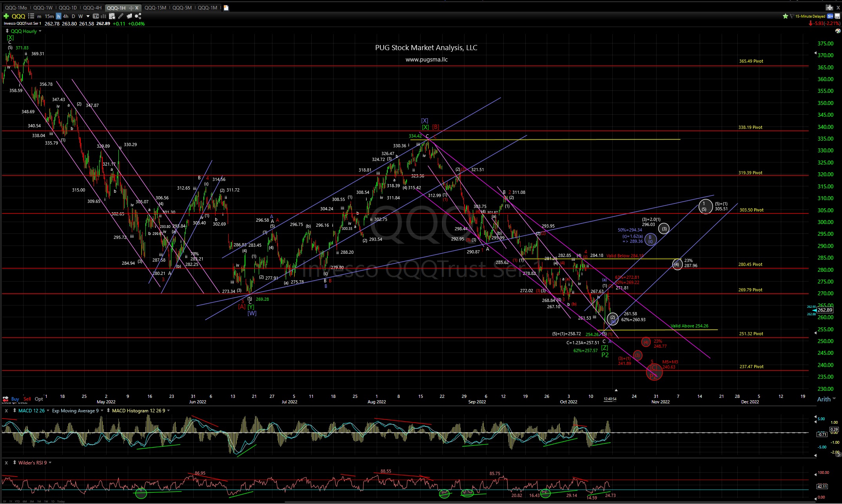
Task: Switch to the QQQ-5M tab
Action: click(182, 8)
